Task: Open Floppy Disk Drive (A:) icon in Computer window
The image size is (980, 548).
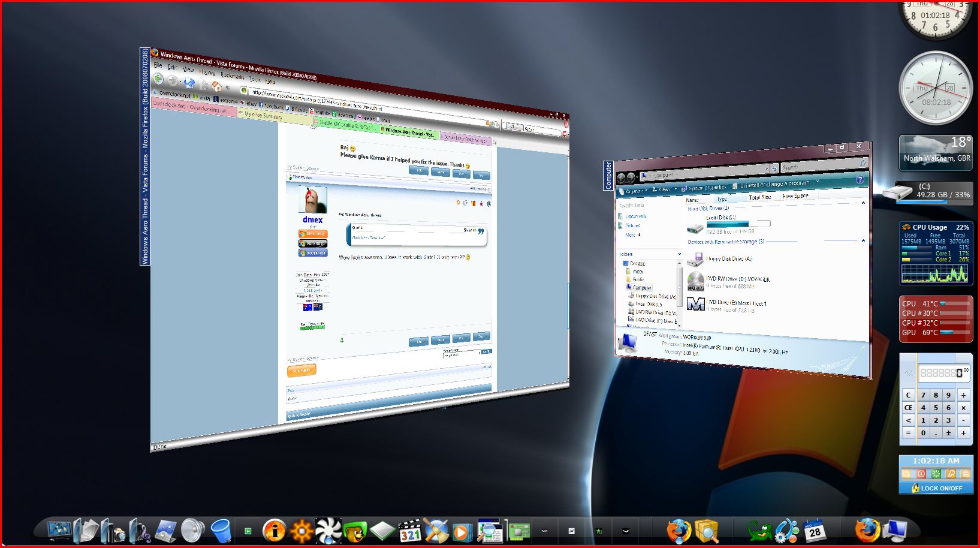Action: click(x=695, y=259)
